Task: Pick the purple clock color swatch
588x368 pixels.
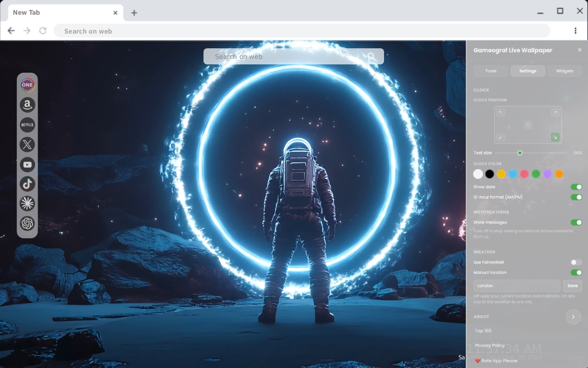Action: [548, 174]
